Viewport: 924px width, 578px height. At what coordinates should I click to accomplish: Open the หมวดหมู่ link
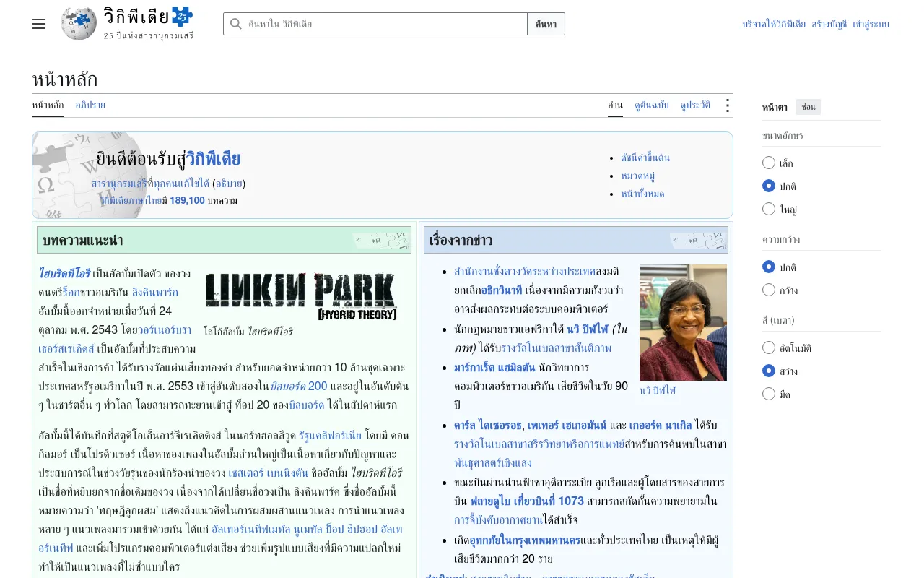[x=637, y=176]
